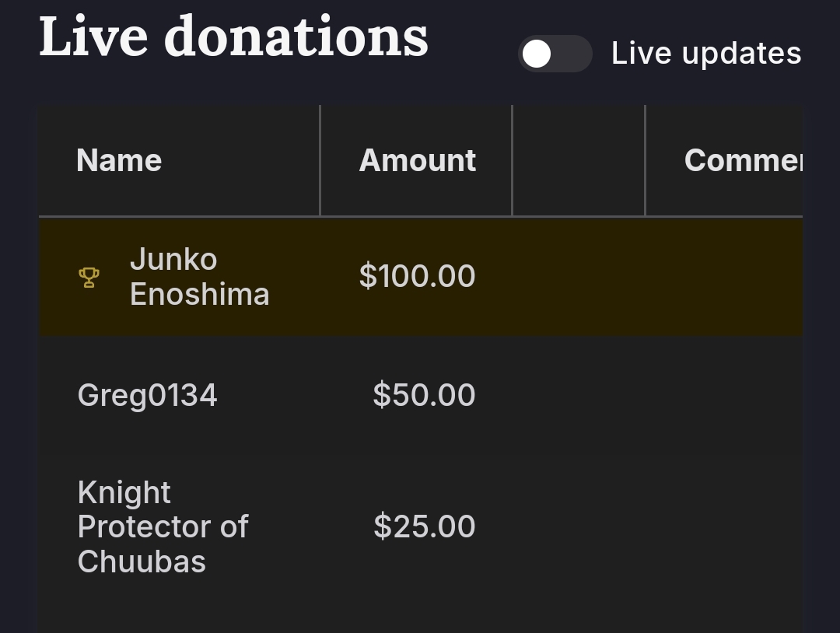Click empty comment cell in Greg0134 row

724,395
